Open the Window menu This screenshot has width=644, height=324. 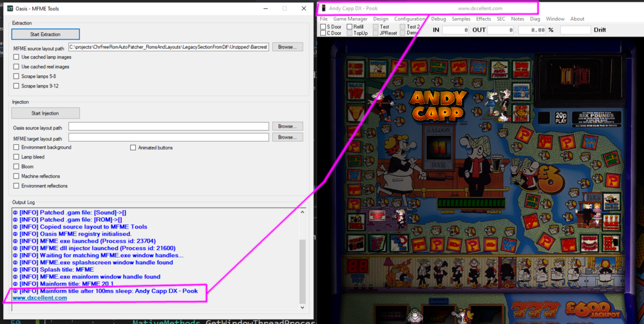[x=555, y=19]
